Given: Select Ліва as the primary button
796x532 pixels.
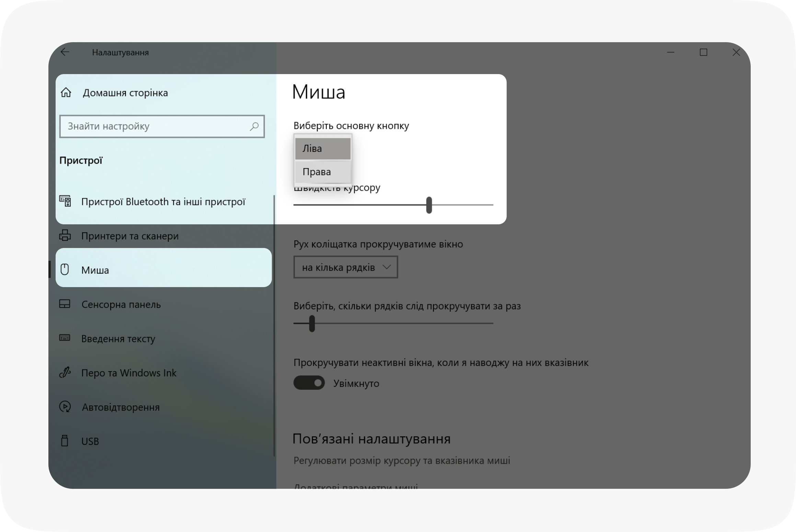Looking at the screenshot, I should (x=323, y=149).
